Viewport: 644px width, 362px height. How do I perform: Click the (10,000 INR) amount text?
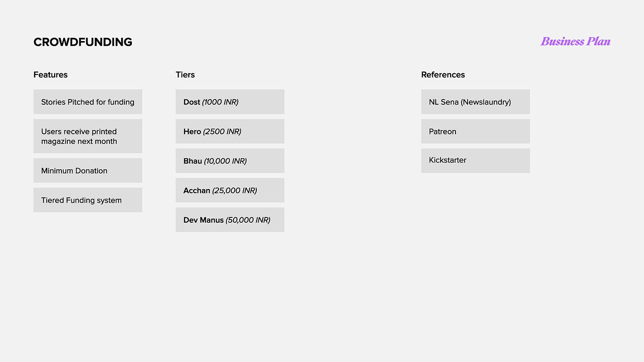coord(225,161)
